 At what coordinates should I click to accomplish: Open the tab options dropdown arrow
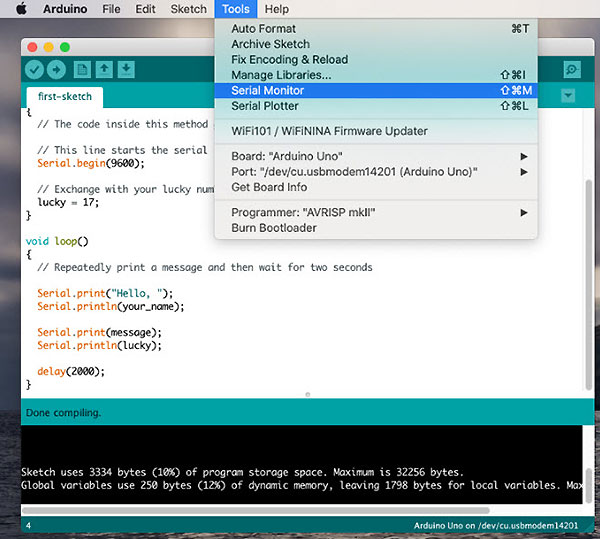pos(568,96)
